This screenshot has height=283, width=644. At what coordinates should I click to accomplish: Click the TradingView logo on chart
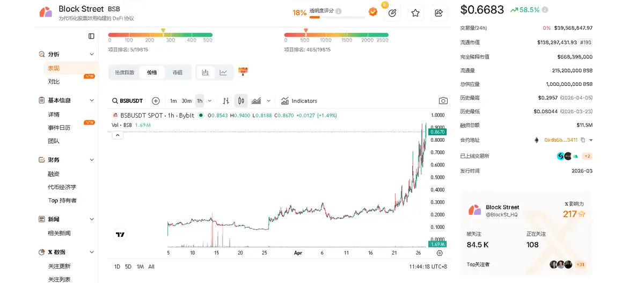pyautogui.click(x=120, y=235)
